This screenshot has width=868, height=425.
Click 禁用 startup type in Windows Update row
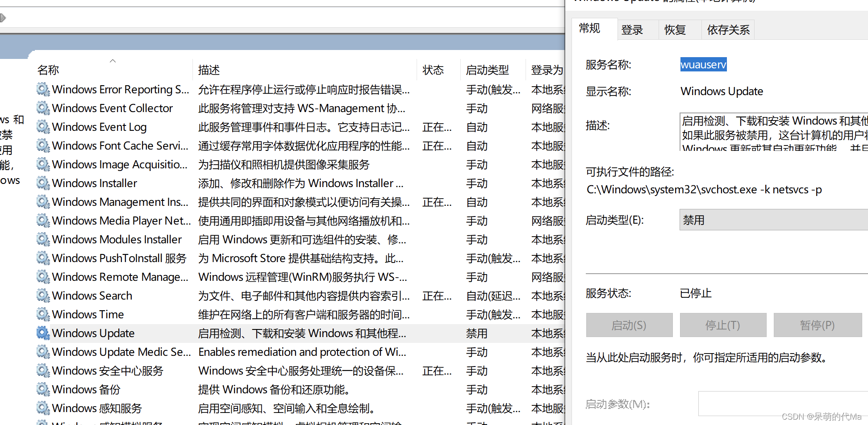pos(477,333)
